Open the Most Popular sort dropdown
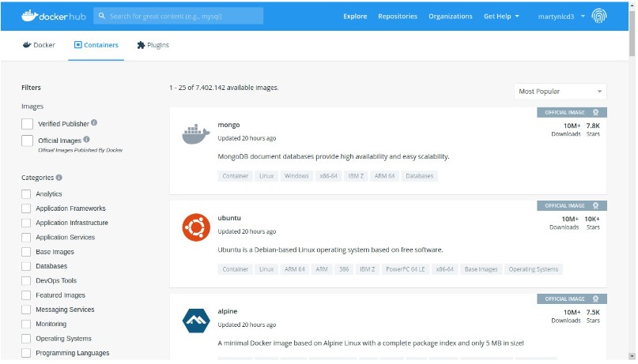 click(560, 92)
